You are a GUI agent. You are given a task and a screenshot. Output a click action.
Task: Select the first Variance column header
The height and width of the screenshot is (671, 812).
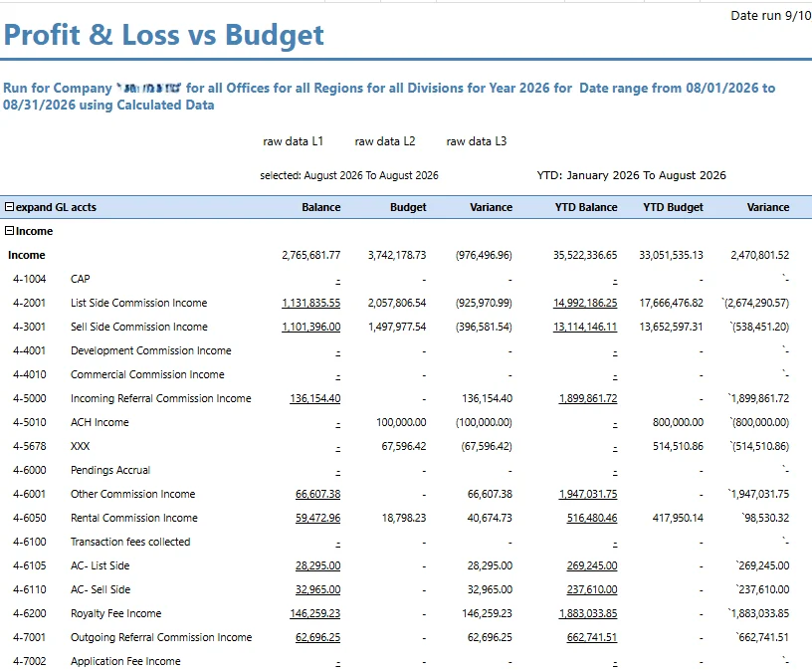(x=491, y=207)
